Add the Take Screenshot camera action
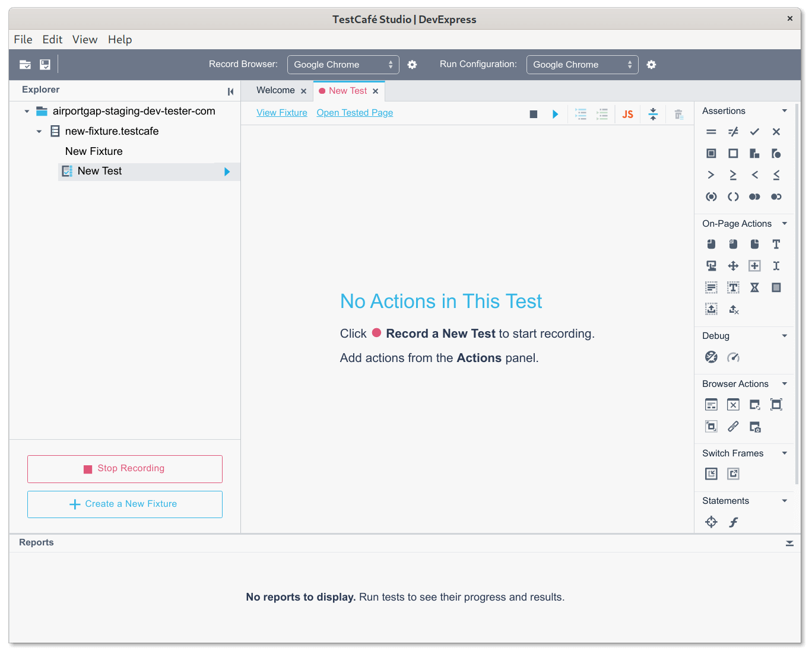The height and width of the screenshot is (654, 812). click(754, 426)
